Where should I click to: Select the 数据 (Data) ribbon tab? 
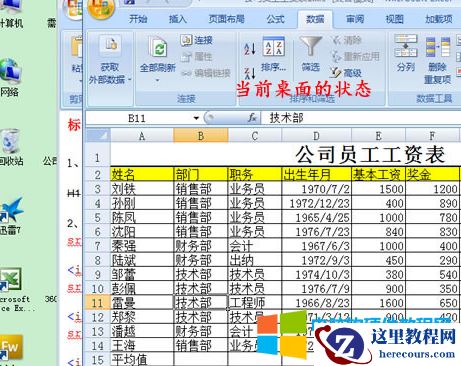tap(315, 19)
